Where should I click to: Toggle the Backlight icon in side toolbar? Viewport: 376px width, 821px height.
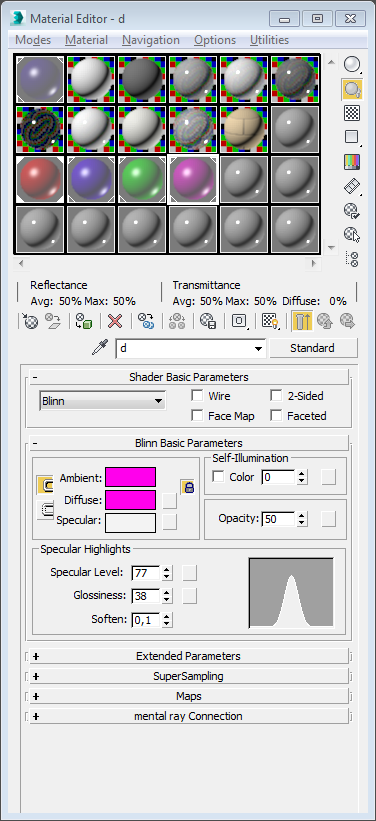point(352,89)
